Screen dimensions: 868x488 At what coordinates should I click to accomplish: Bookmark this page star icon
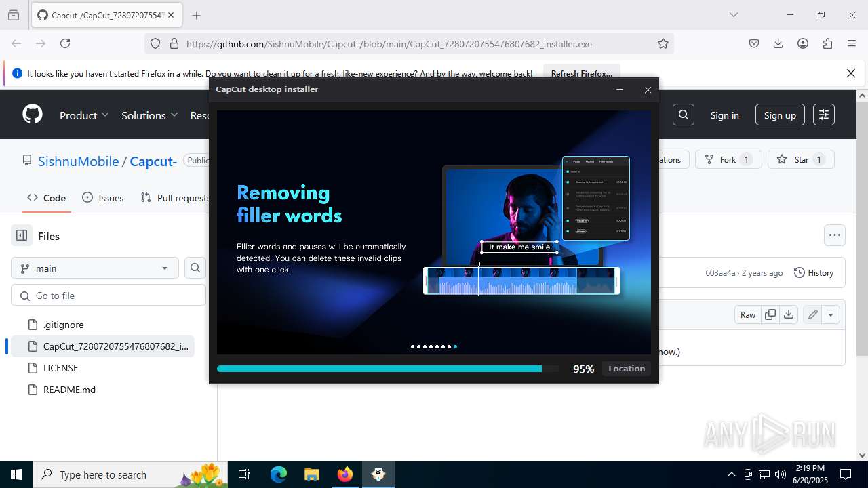tap(663, 43)
